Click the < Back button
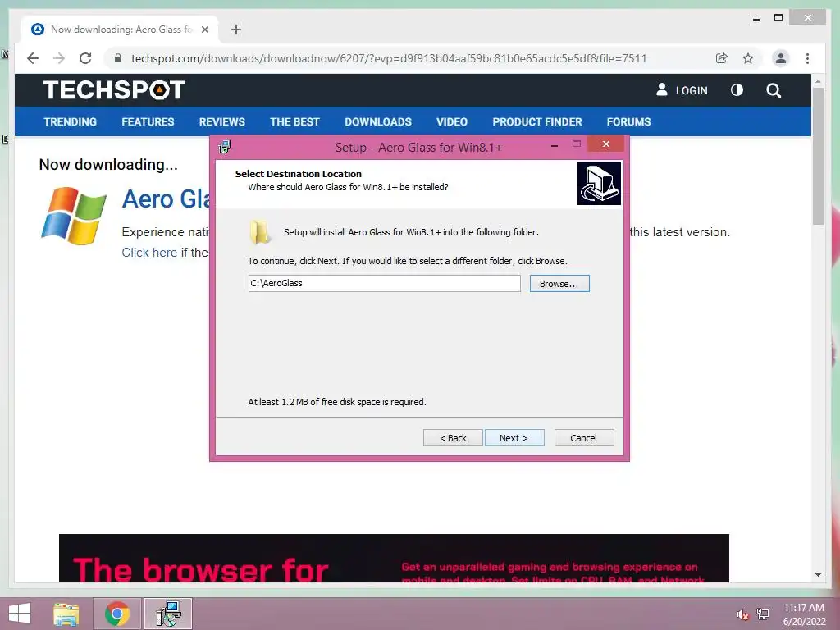Viewport: 840px width, 630px height. (453, 438)
